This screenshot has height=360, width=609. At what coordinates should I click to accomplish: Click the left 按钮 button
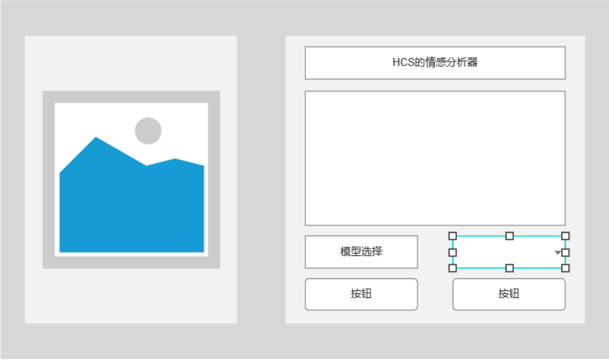pyautogui.click(x=361, y=294)
